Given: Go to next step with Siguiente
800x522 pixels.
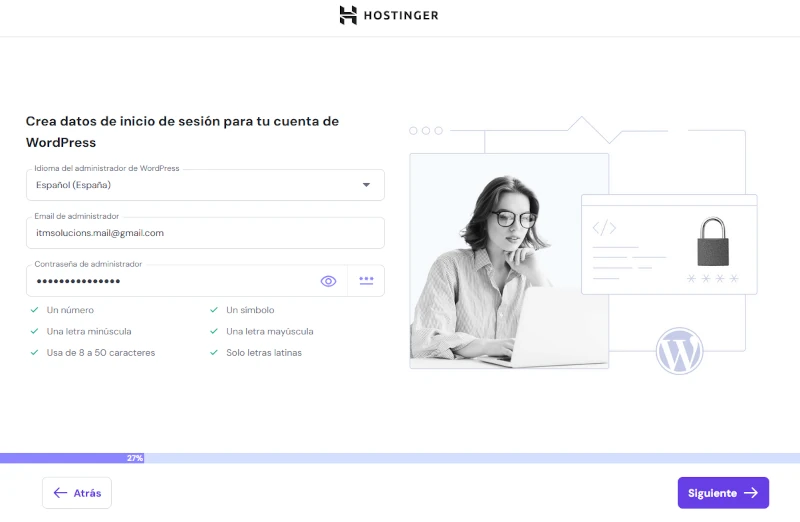Looking at the screenshot, I should [x=723, y=493].
